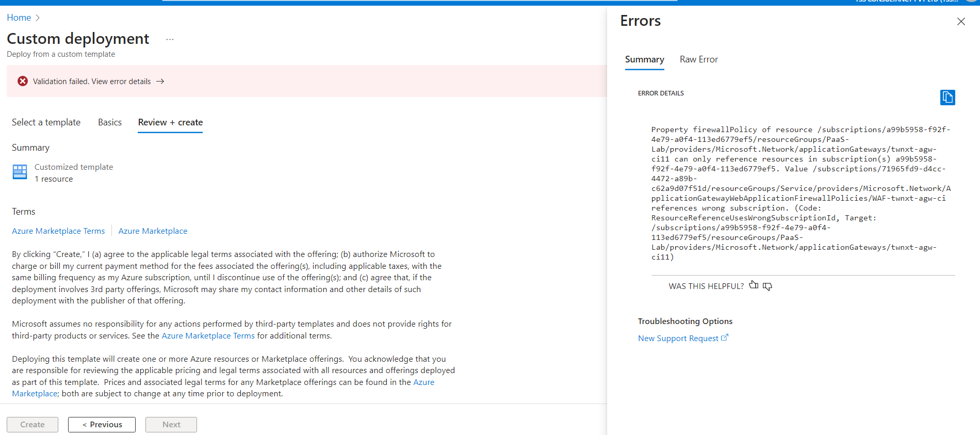This screenshot has width=980, height=435.
Task: Open New Support Request link
Action: pyautogui.click(x=678, y=339)
